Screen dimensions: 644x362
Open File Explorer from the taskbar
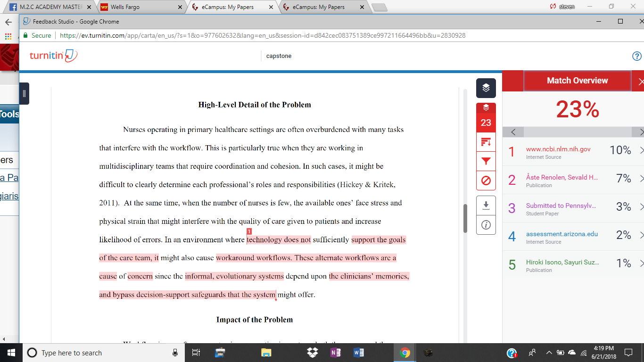pyautogui.click(x=266, y=353)
